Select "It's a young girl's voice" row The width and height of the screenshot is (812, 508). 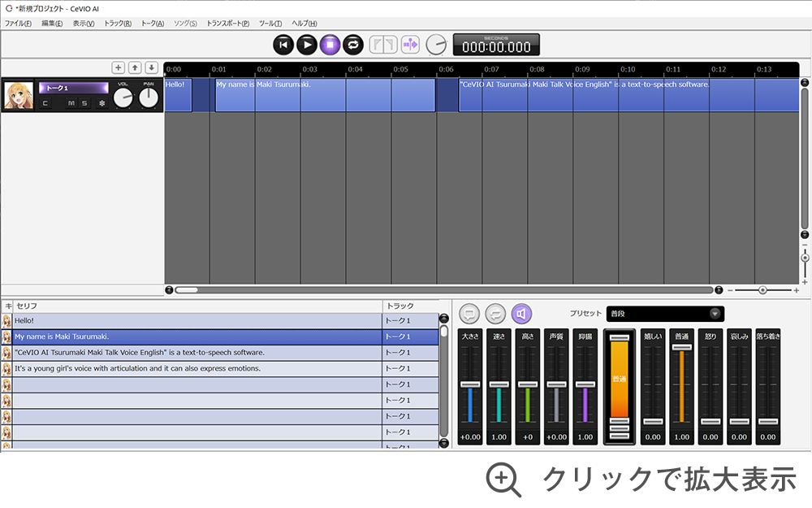[x=197, y=368]
